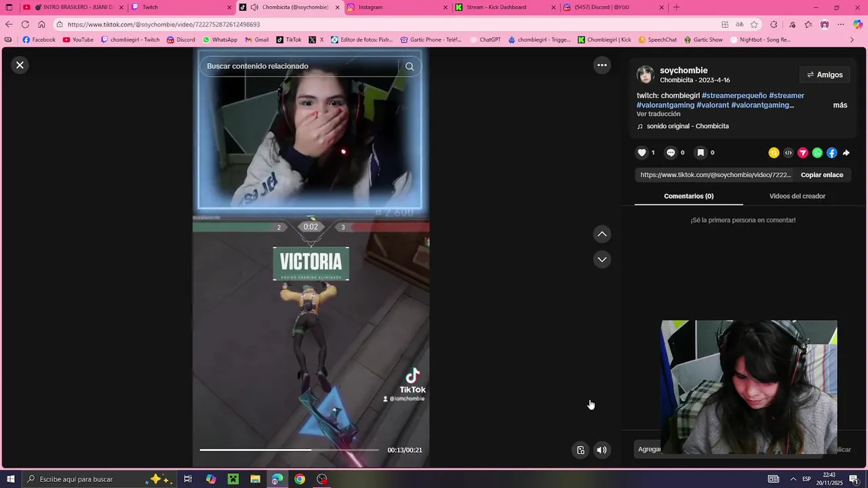Like the video with heart icon
This screenshot has width=868, height=488.
tap(642, 152)
